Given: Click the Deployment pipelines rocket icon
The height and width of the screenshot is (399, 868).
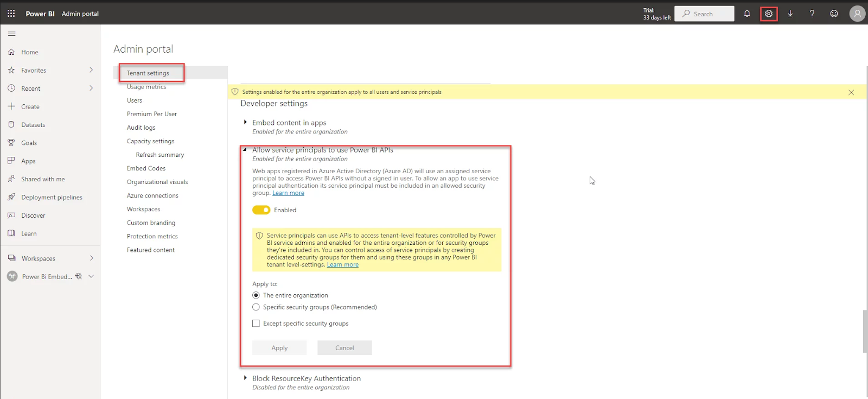Looking at the screenshot, I should [11, 197].
